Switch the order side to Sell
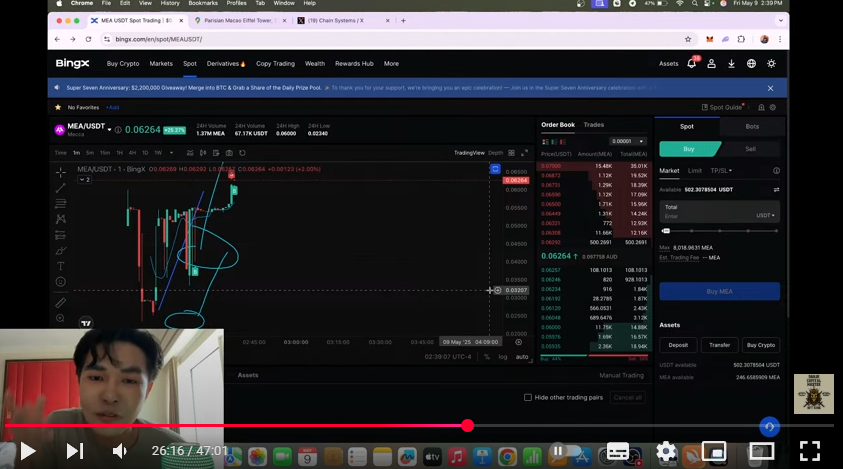Image resolution: width=843 pixels, height=469 pixels. pos(750,148)
